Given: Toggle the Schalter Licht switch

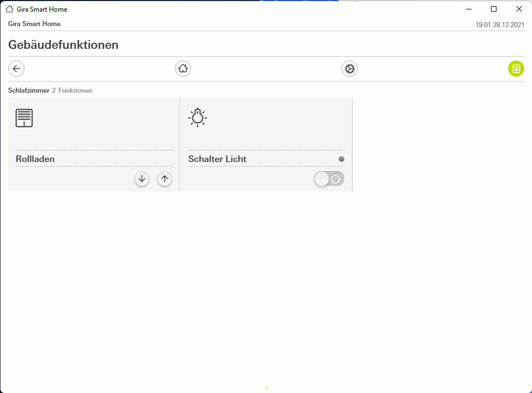Looking at the screenshot, I should 329,179.
